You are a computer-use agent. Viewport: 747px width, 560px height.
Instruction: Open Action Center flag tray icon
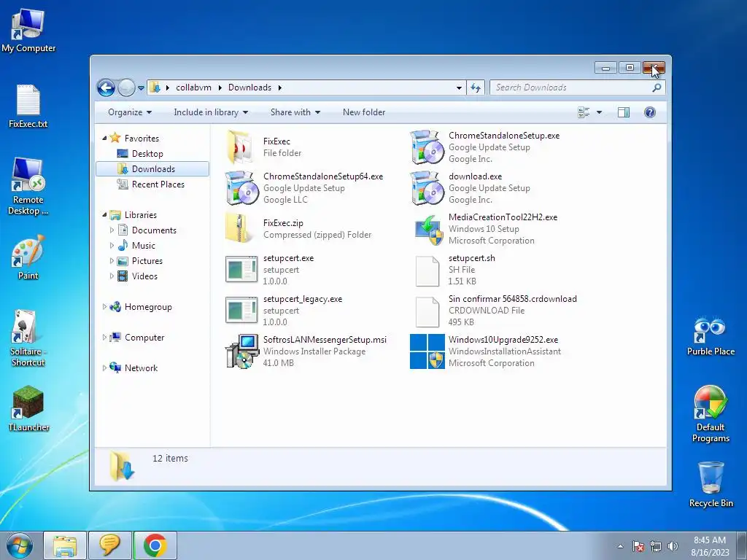pos(638,546)
